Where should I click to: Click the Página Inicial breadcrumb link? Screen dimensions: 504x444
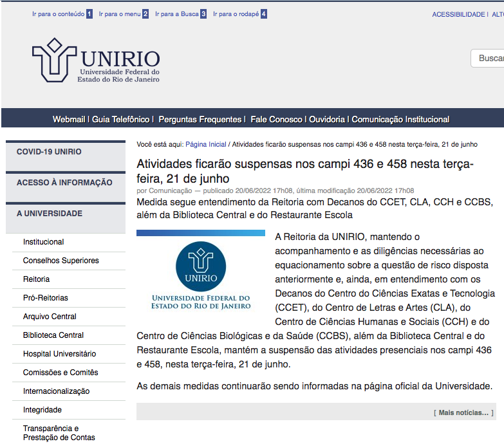click(206, 145)
